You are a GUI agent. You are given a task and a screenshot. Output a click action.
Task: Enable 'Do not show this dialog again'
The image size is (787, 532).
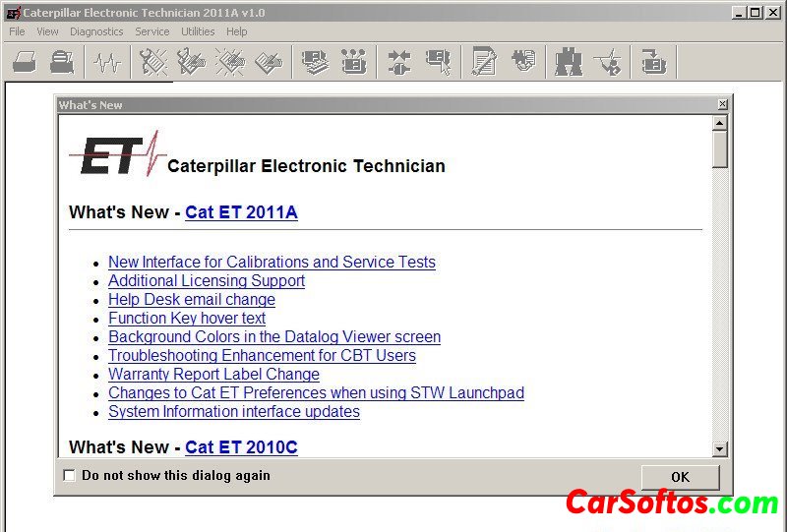pos(69,476)
